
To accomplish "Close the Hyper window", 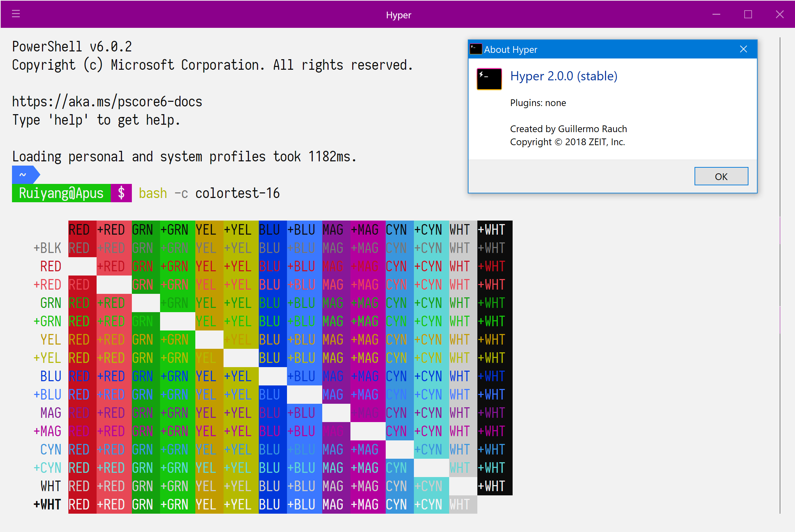I will click(779, 14).
